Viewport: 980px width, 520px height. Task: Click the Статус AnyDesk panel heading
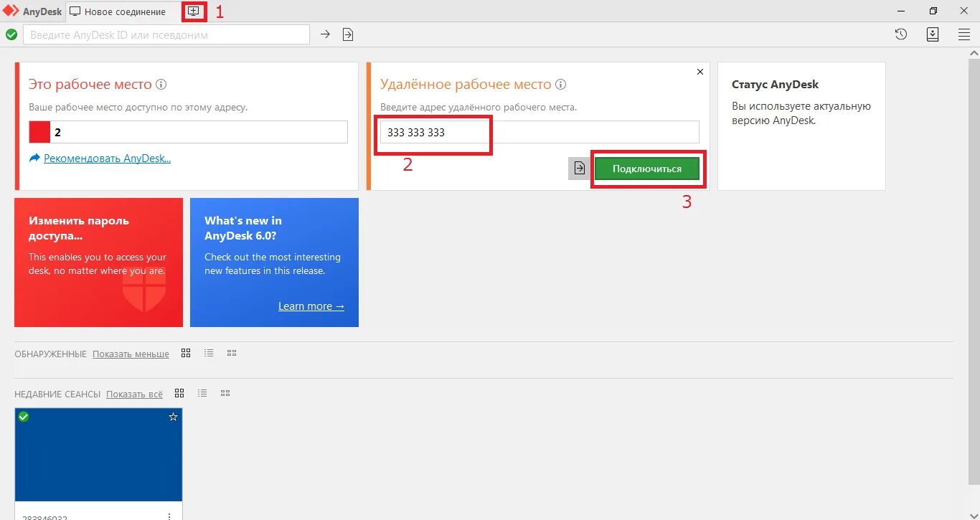[x=775, y=85]
